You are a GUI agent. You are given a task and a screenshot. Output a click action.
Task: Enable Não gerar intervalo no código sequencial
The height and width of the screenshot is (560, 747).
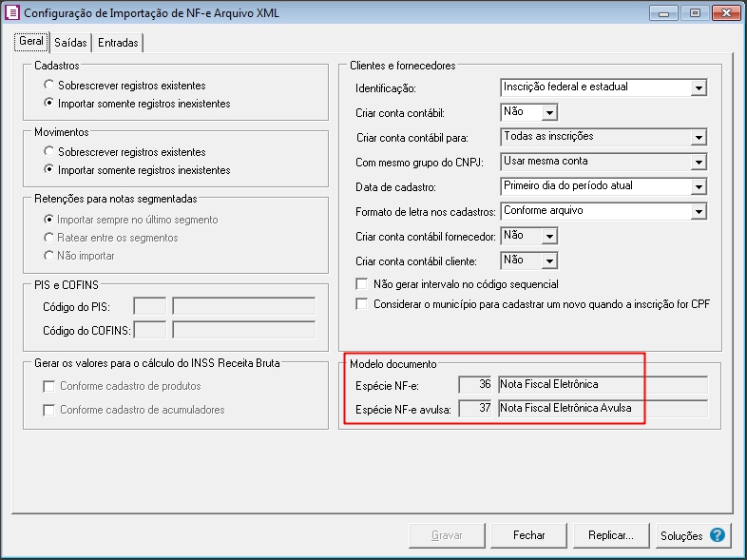[361, 284]
